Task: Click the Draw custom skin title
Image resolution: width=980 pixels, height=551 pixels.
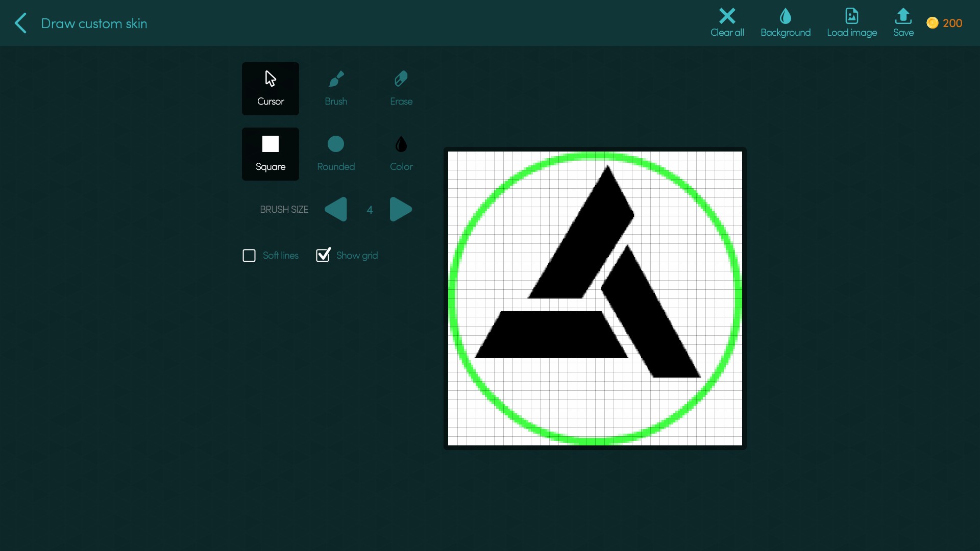Action: point(94,23)
